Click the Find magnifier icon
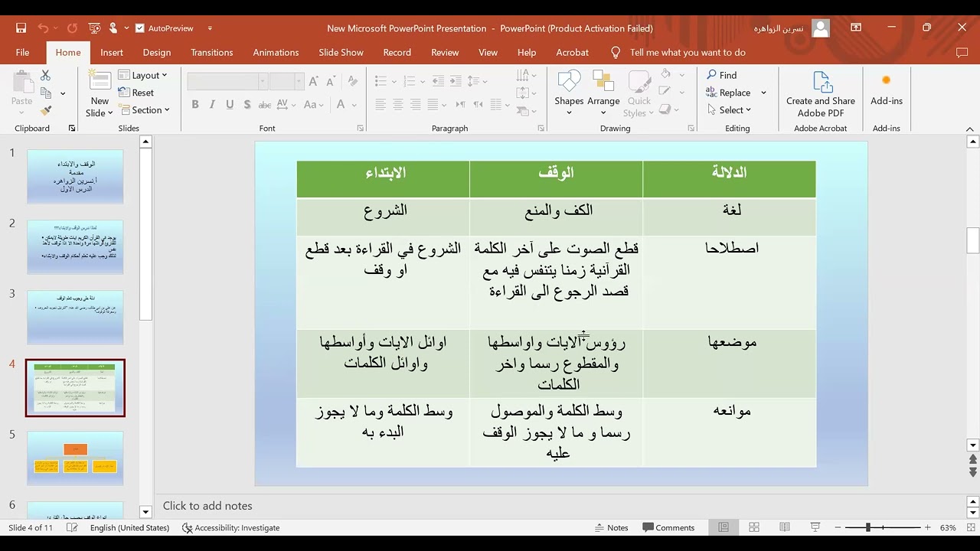The image size is (980, 551). (711, 75)
